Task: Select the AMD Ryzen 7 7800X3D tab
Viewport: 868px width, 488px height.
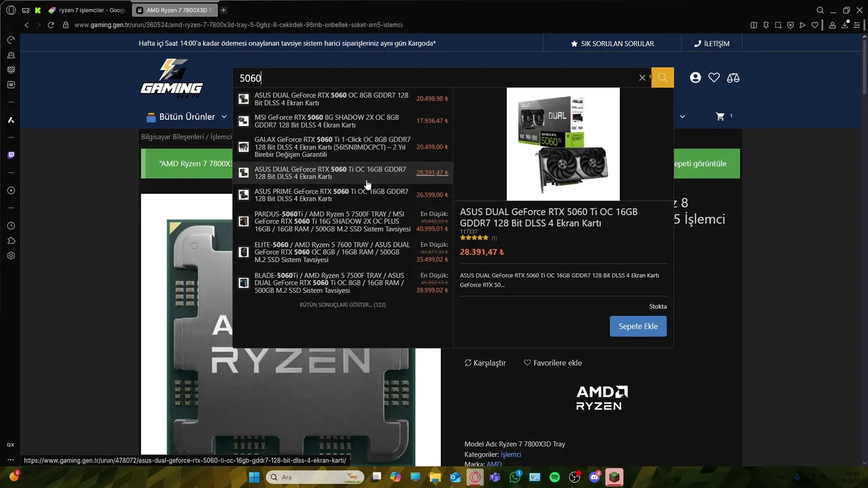Action: pyautogui.click(x=175, y=10)
